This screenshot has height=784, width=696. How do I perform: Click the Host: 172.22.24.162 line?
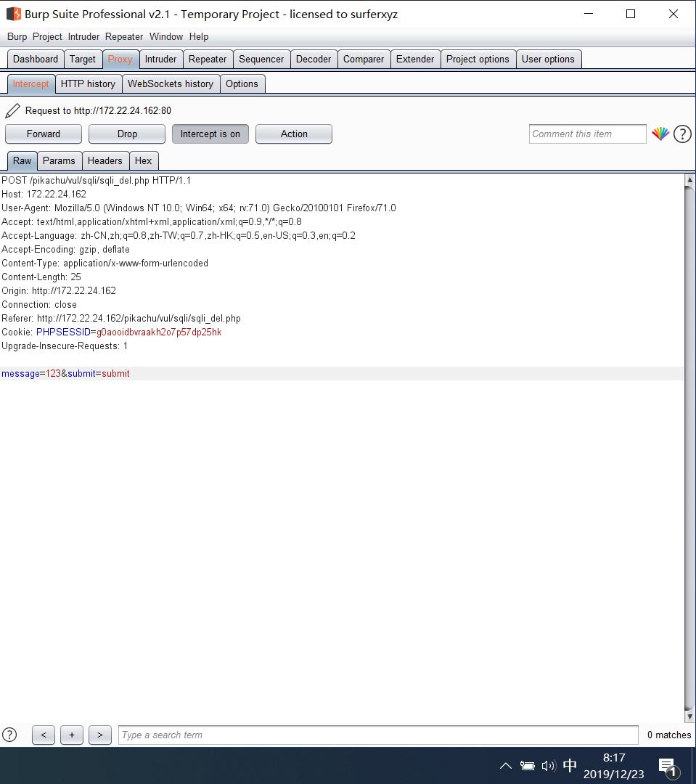(x=44, y=194)
